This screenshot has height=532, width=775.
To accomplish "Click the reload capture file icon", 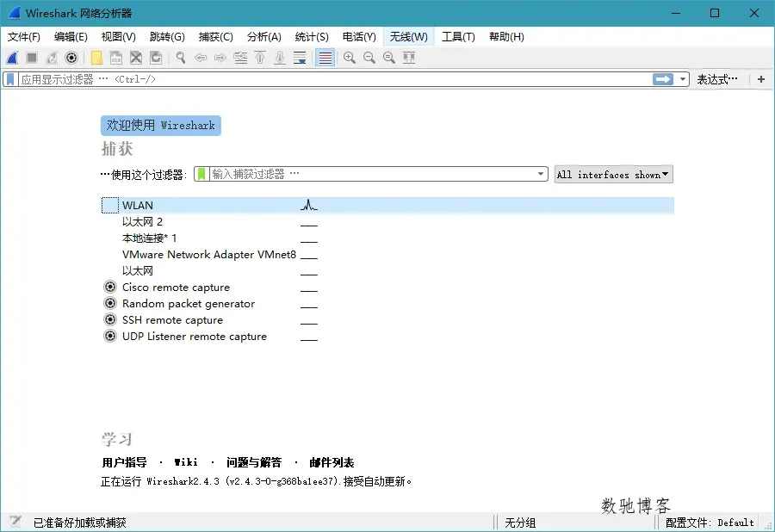I will (156, 58).
